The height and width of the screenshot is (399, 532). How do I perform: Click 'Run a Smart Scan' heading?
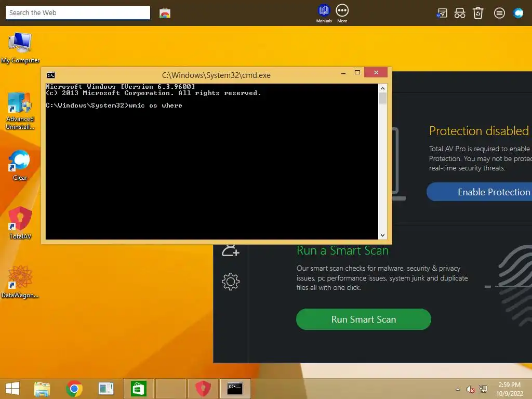342,250
